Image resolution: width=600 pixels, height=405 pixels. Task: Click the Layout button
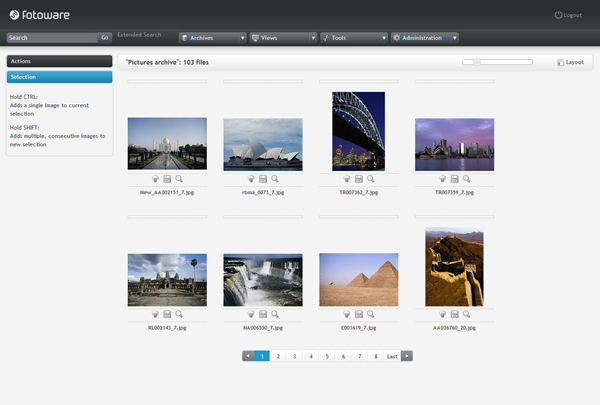point(571,62)
